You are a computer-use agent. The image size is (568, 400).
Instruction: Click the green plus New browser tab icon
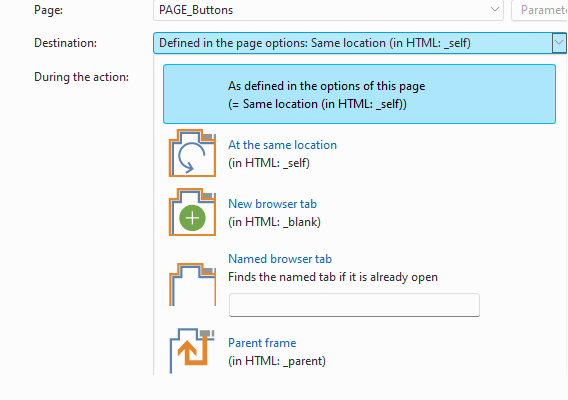pyautogui.click(x=192, y=212)
